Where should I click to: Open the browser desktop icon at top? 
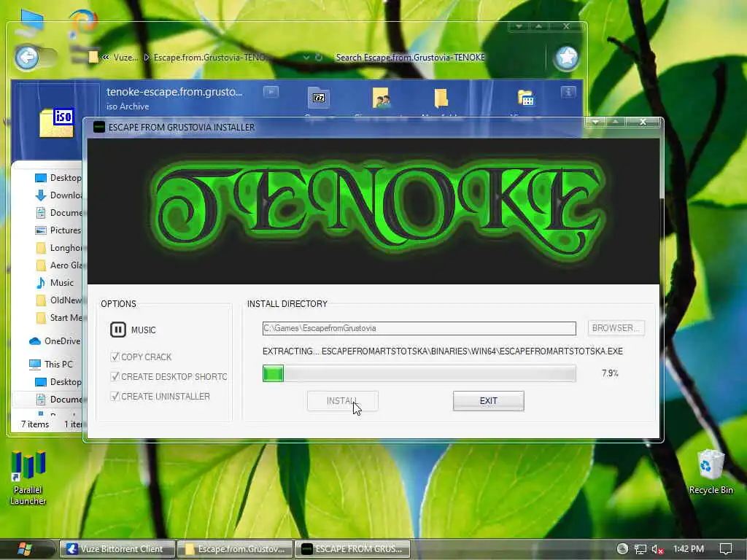(83, 21)
